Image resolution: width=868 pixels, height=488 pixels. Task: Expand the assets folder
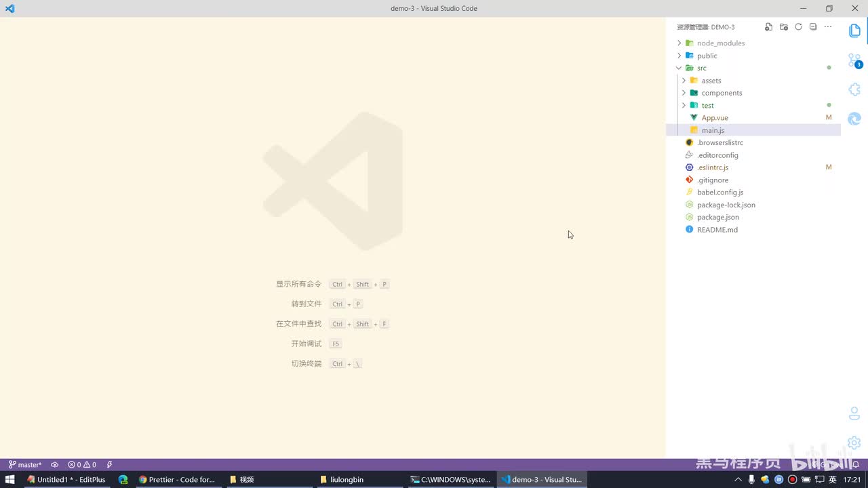point(753,80)
